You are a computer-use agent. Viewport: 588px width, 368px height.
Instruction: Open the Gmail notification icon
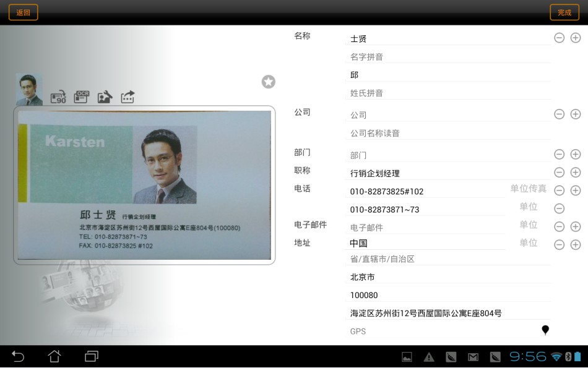click(x=473, y=357)
